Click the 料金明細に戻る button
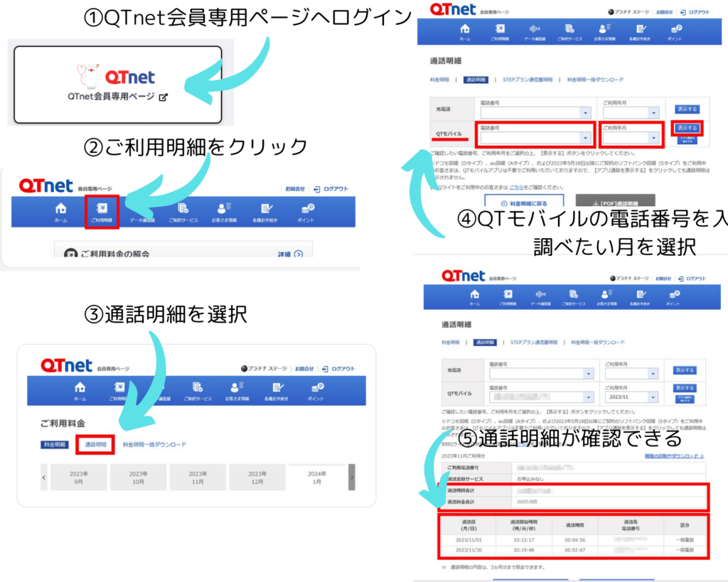The image size is (728, 582). tap(524, 201)
